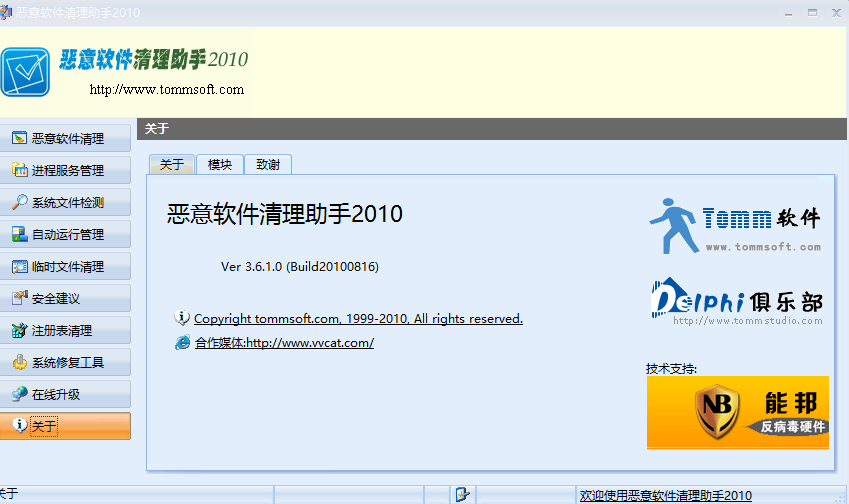Maximize the application window
849x504 pixels.
(812, 12)
